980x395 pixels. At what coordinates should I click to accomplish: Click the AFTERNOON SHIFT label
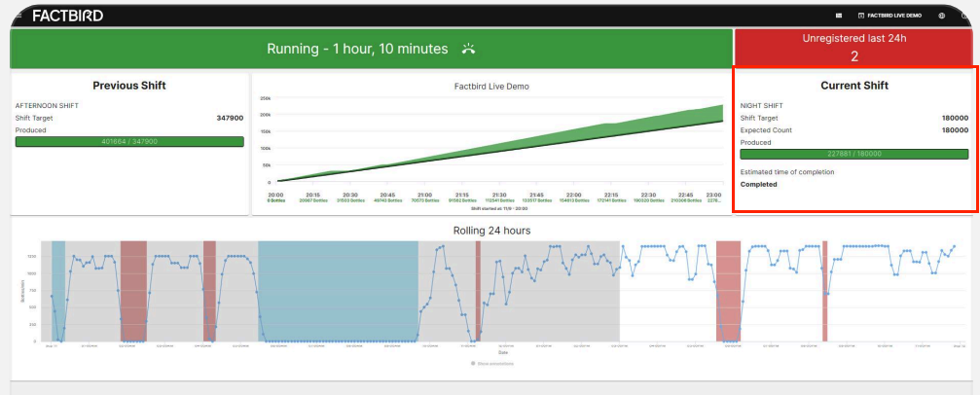(47, 106)
